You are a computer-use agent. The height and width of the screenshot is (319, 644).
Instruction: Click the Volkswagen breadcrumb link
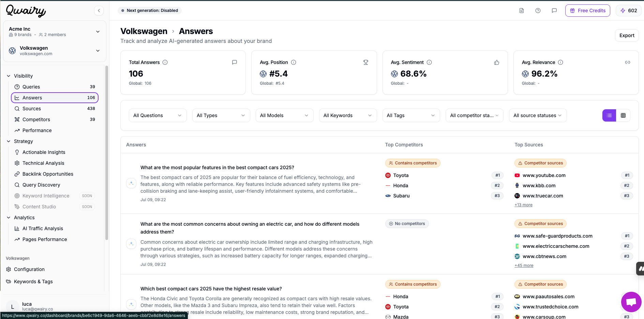pos(144,31)
